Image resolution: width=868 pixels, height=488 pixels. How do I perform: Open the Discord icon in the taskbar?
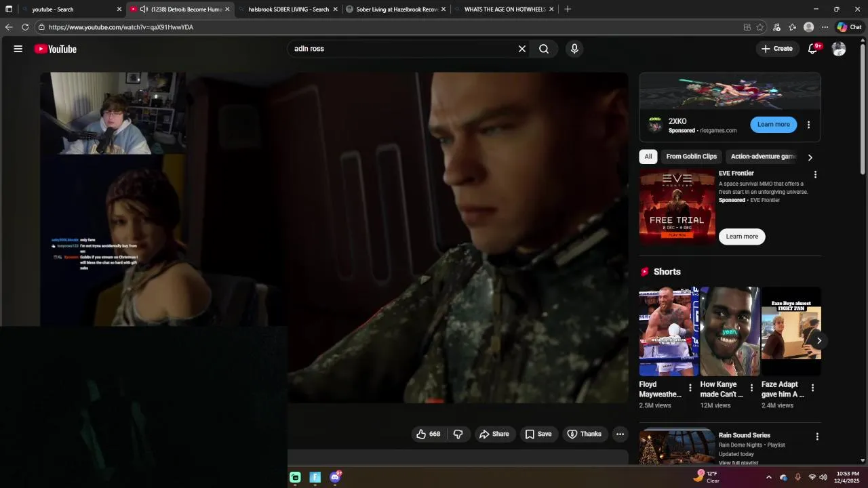(x=335, y=477)
